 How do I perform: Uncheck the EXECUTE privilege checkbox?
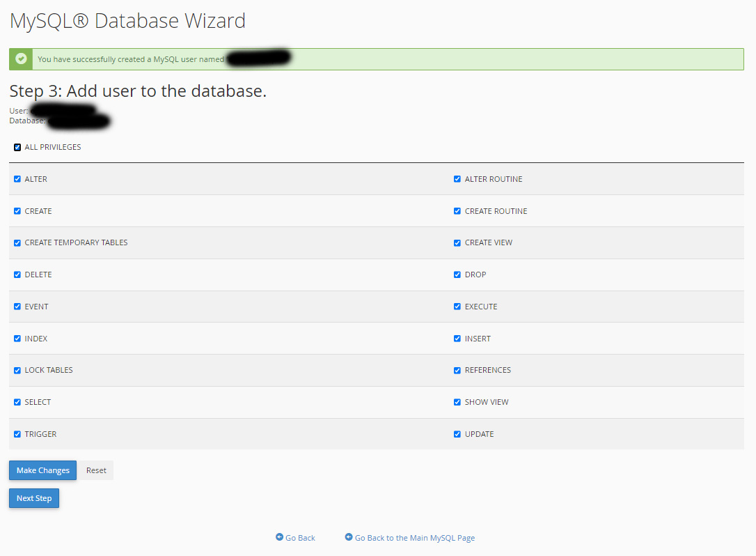457,307
